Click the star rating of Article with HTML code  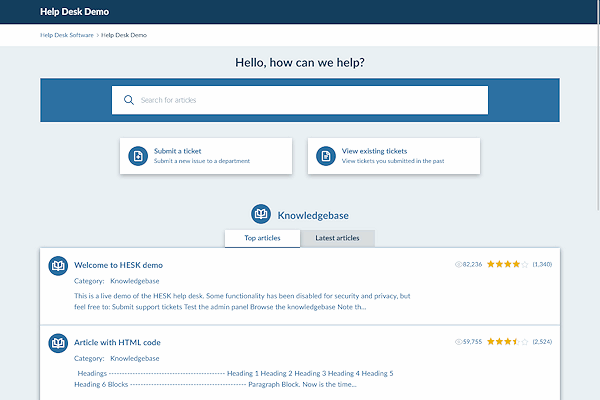point(507,341)
